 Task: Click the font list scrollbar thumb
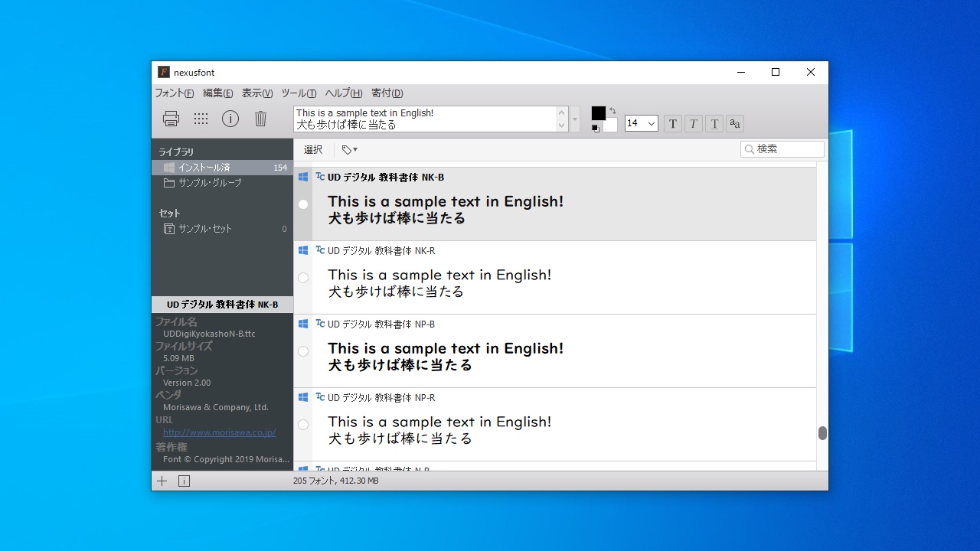point(822,433)
